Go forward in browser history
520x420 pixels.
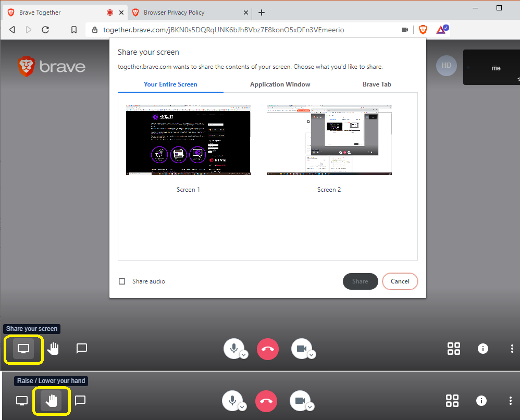[29, 30]
